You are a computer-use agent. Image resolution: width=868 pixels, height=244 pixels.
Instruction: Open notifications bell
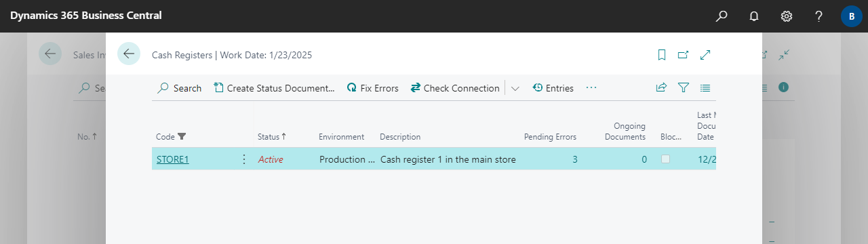click(754, 16)
